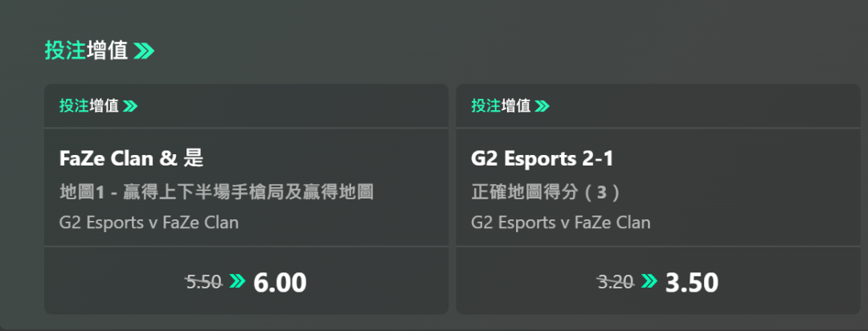Image resolution: width=868 pixels, height=331 pixels.
Task: Click the 投注增值 label on the FaZe Clan card
Action: [88, 106]
